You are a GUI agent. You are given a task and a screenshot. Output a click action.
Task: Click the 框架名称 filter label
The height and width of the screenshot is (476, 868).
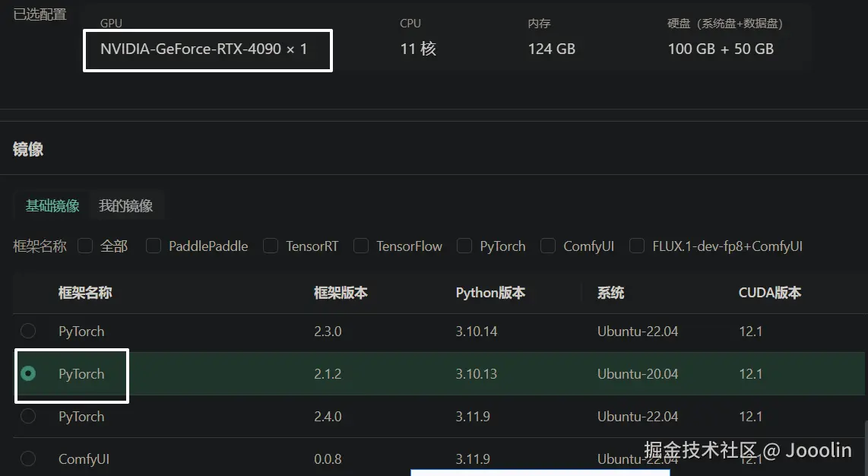coord(40,246)
